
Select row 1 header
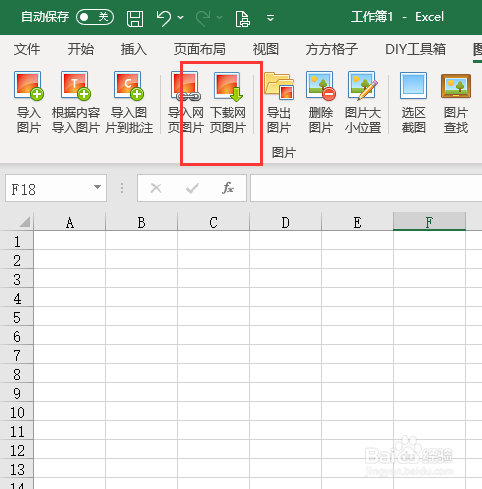tap(17, 240)
